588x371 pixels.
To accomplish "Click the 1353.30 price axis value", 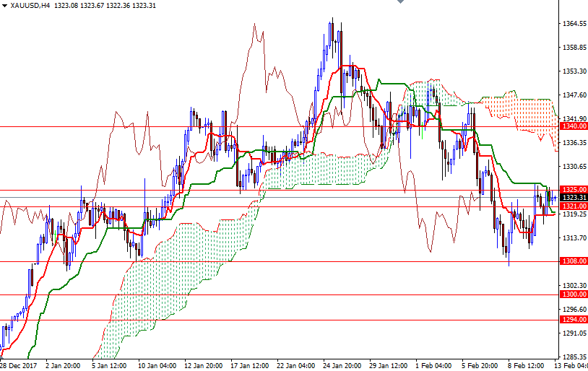I will (x=574, y=71).
